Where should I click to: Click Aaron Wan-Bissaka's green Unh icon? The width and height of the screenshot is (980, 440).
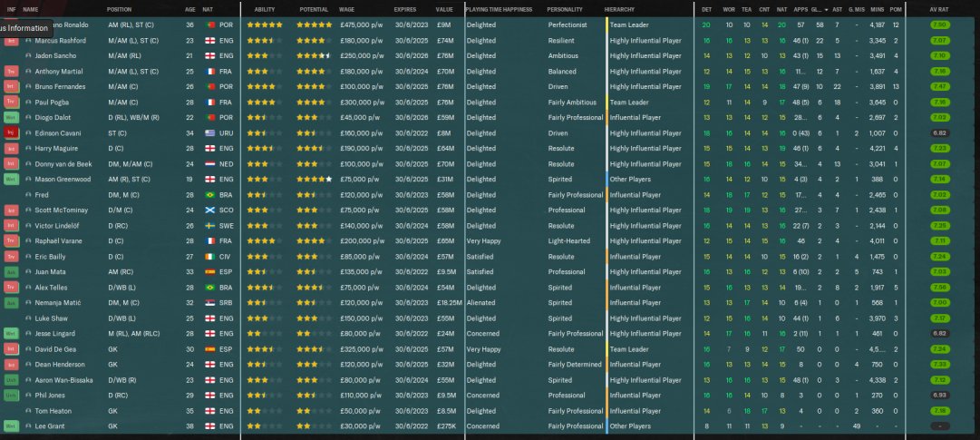coord(11,380)
